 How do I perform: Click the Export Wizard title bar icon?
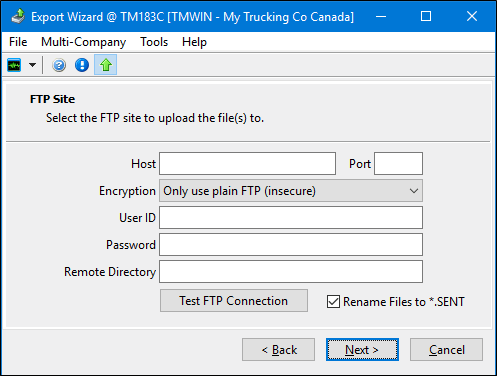18,16
